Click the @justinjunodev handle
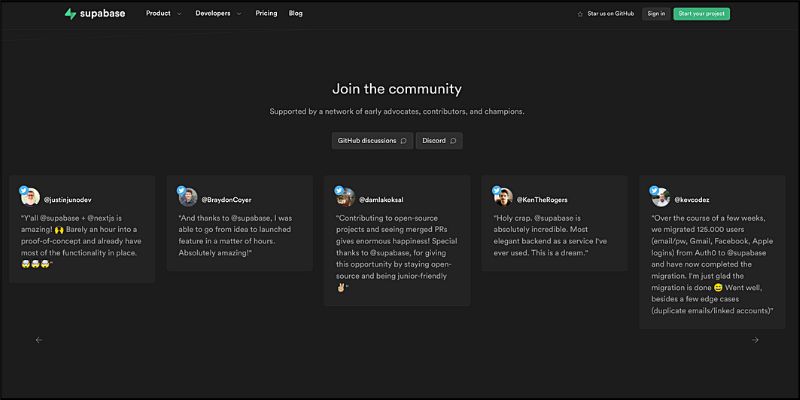 (x=68, y=200)
